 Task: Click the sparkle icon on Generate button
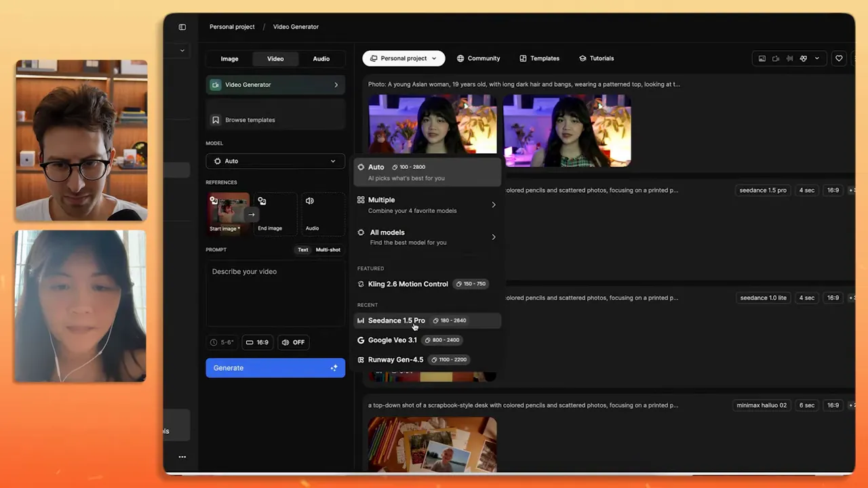(x=334, y=368)
